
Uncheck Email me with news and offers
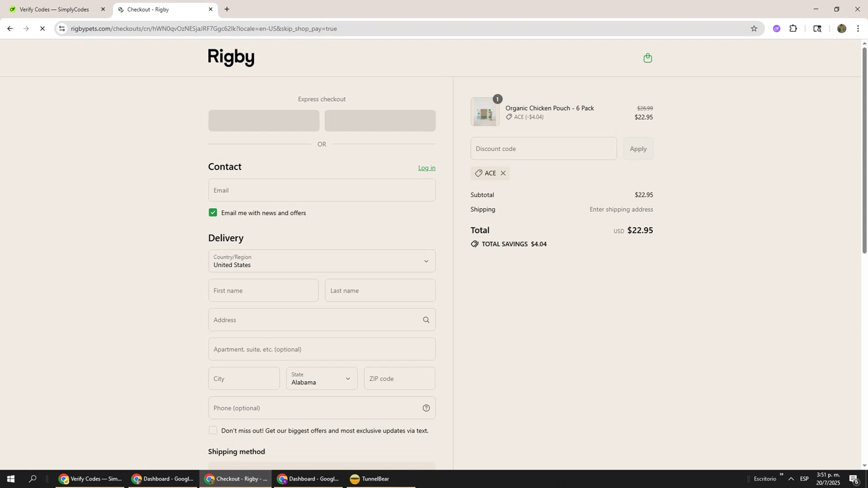click(213, 213)
